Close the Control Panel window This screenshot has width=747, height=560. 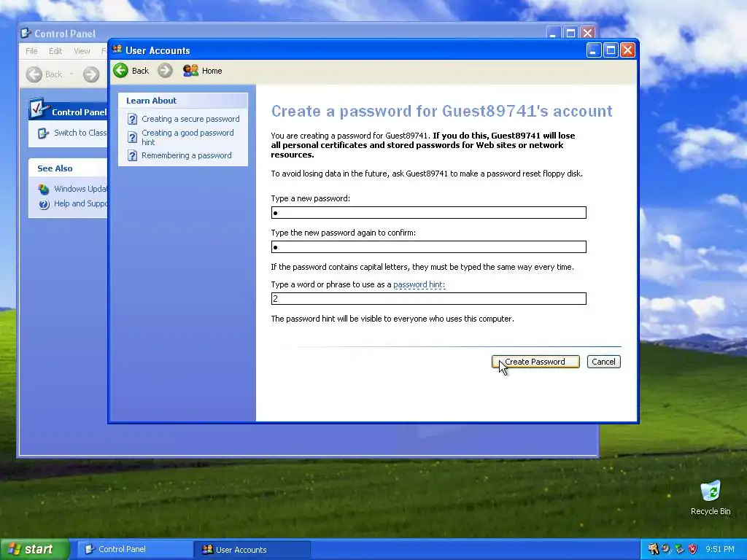(588, 33)
